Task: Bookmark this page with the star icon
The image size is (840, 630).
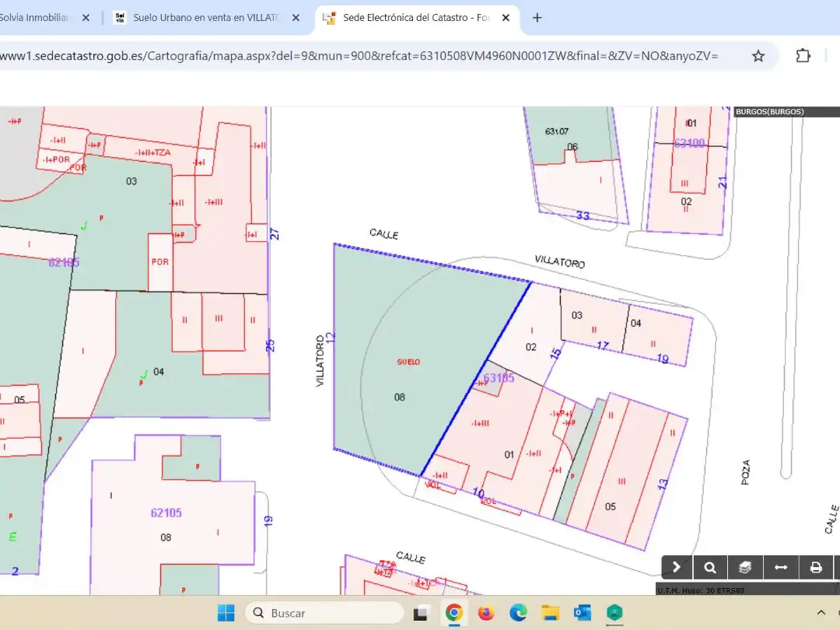Action: point(758,56)
